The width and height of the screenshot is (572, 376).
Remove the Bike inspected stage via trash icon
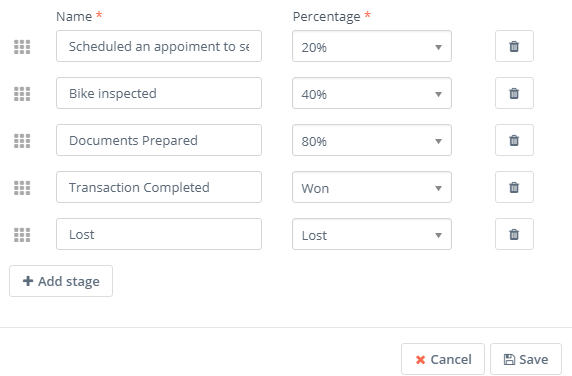[514, 93]
